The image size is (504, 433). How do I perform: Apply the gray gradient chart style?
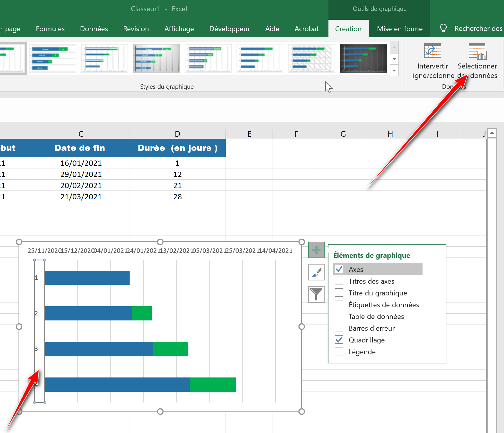click(x=156, y=58)
